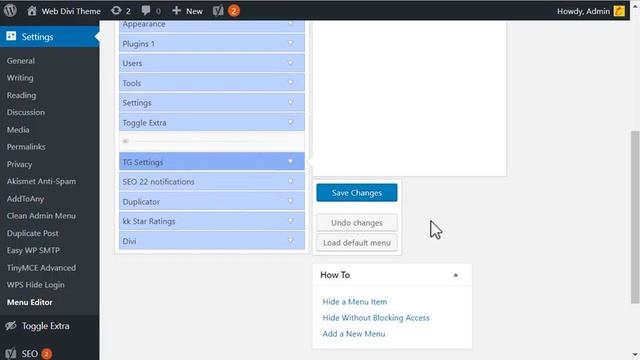Expand the Plugins 1 item dropdown arrow
Screen dimensions: 640x360
tap(290, 43)
